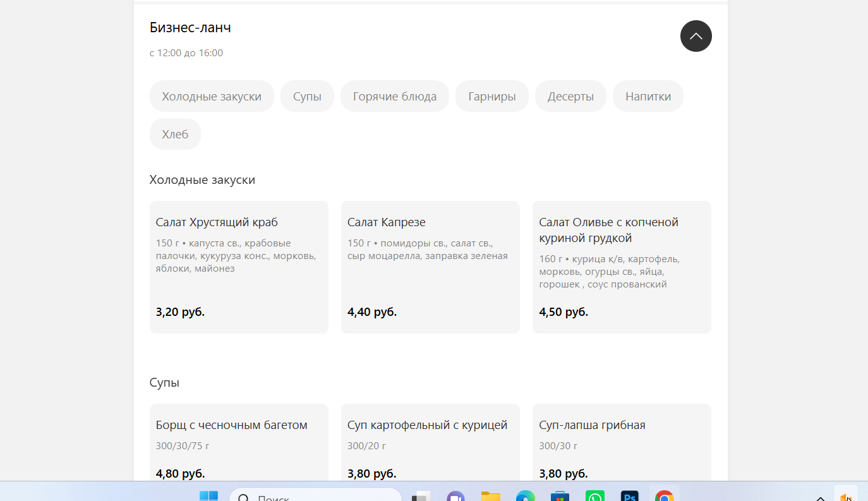Open the Борщ с чесночным багетом card

(239, 442)
